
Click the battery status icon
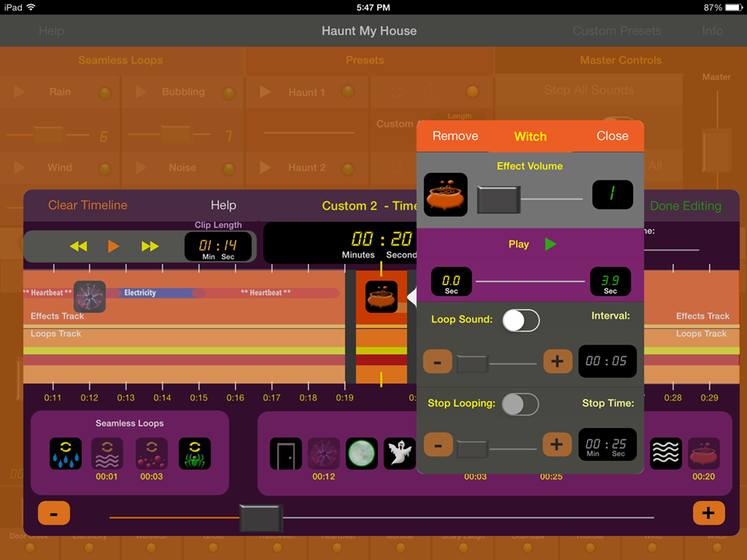click(734, 7)
